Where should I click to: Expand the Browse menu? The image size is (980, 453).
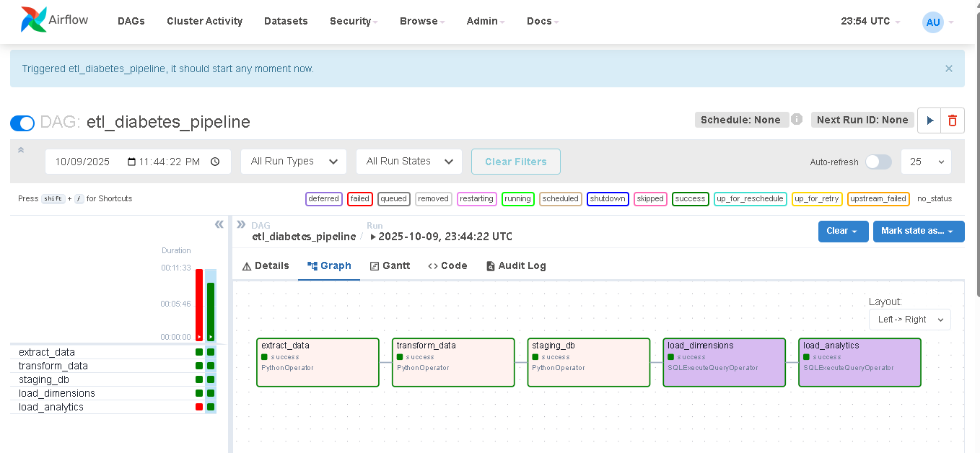click(422, 21)
